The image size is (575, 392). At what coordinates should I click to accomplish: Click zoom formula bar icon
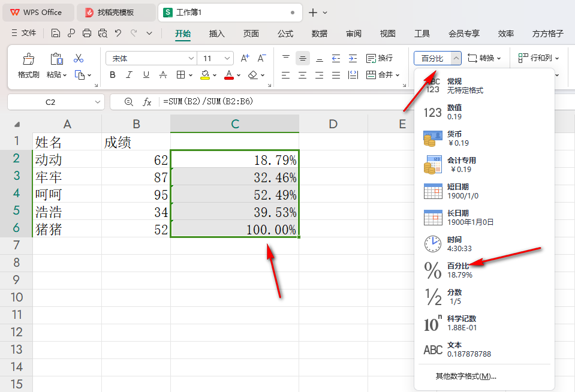(x=129, y=102)
